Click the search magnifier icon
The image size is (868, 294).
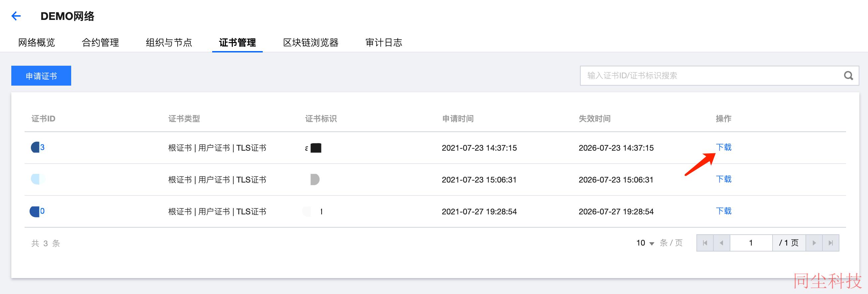click(x=848, y=76)
